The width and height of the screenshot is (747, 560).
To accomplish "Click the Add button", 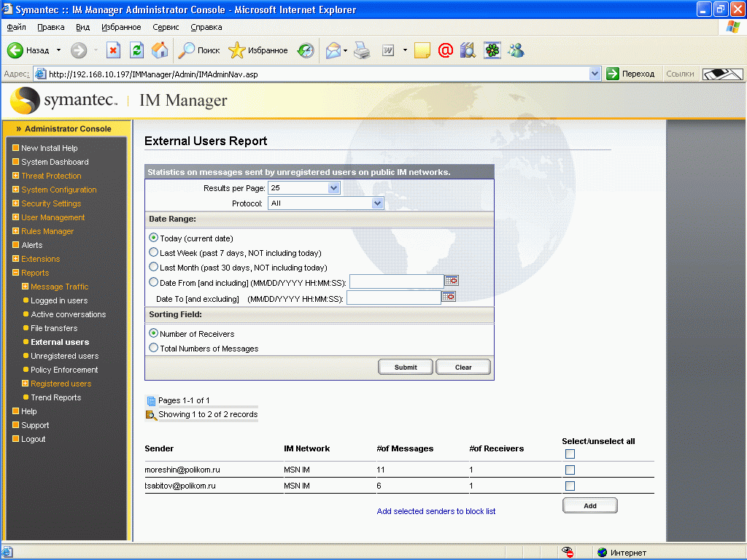I will pos(590,506).
